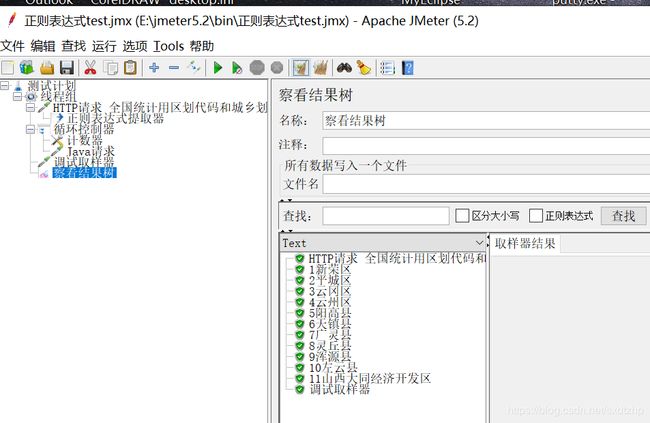Select result 11山西大同经济开发区
The height and width of the screenshot is (423, 650).
click(x=370, y=378)
